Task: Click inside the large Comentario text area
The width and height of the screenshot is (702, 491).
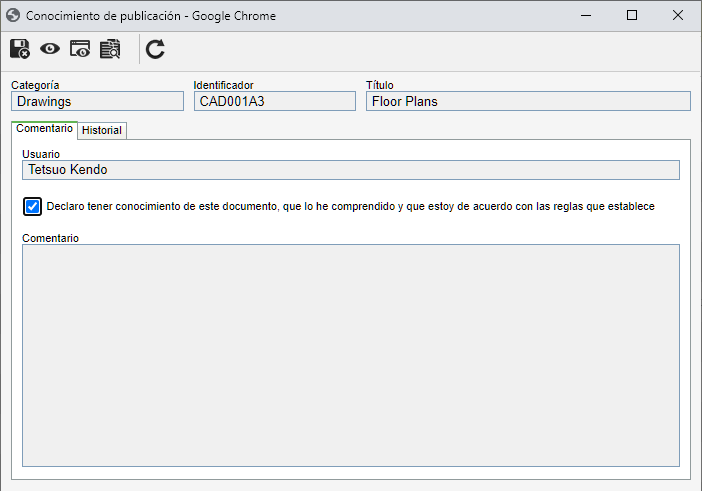Action: coord(351,355)
